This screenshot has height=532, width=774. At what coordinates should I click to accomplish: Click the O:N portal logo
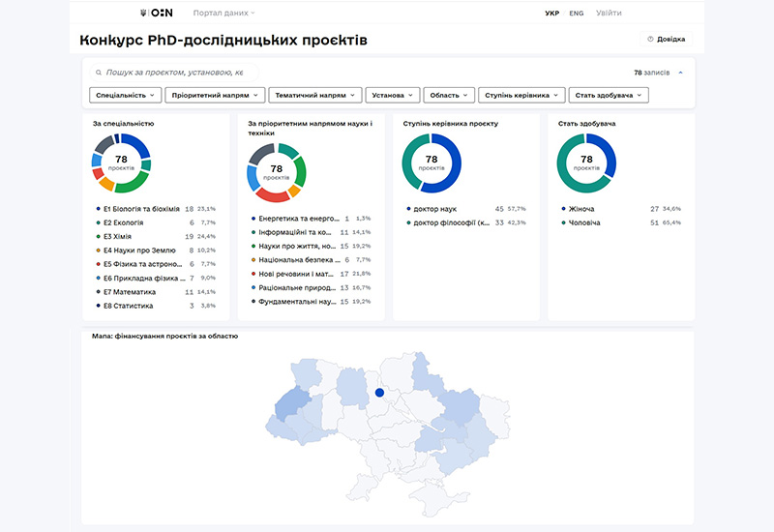[x=157, y=13]
